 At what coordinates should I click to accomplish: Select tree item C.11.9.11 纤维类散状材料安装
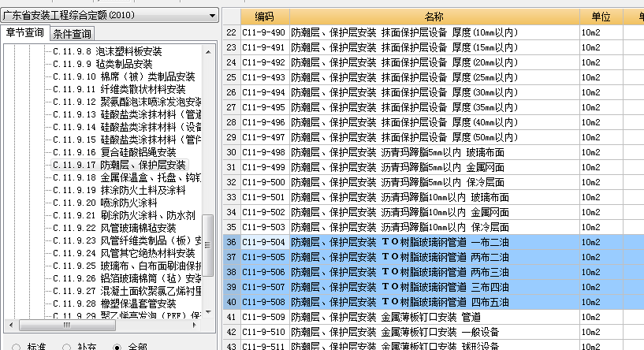tap(119, 90)
